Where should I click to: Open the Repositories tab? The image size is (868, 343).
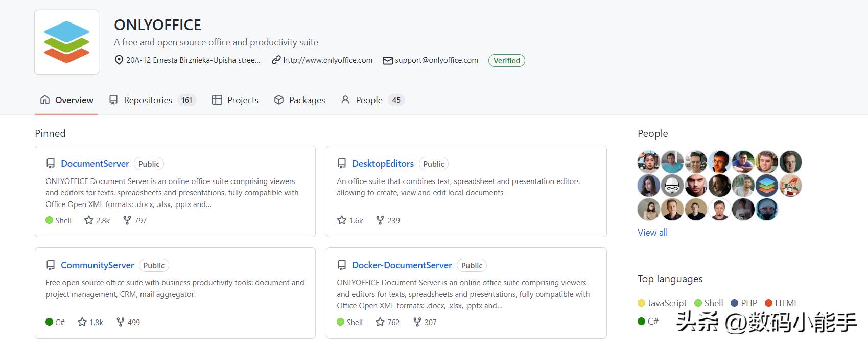148,100
